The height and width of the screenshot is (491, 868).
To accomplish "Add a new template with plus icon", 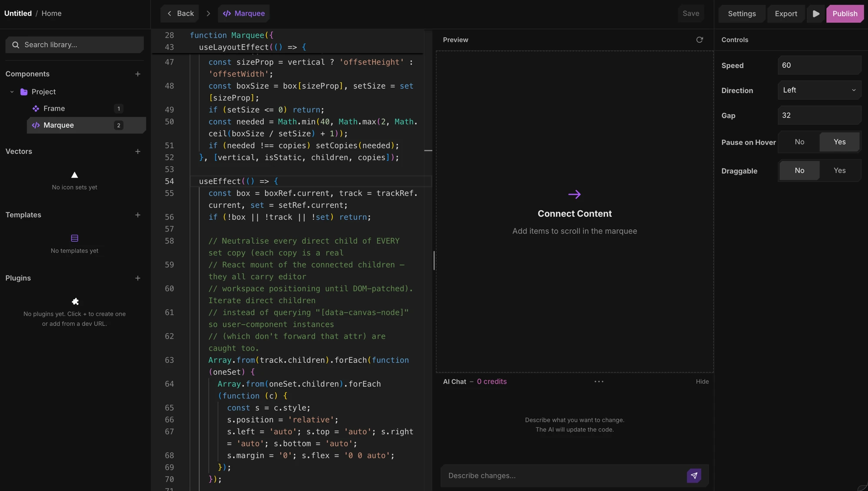I will tap(138, 215).
